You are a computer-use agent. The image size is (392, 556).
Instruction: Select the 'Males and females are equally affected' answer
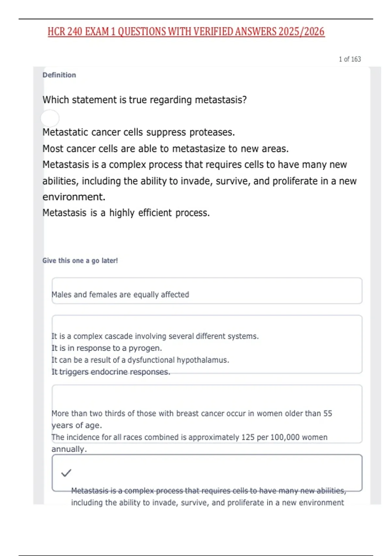coord(207,291)
